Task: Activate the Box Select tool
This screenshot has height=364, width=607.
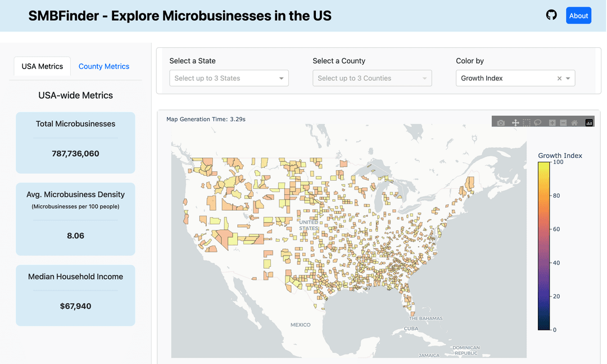Action: click(x=527, y=122)
